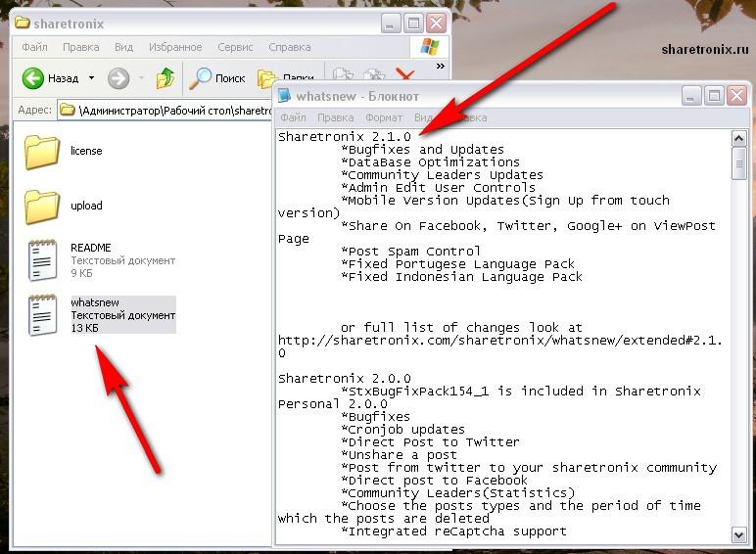Select the license folder icon

coord(42,152)
